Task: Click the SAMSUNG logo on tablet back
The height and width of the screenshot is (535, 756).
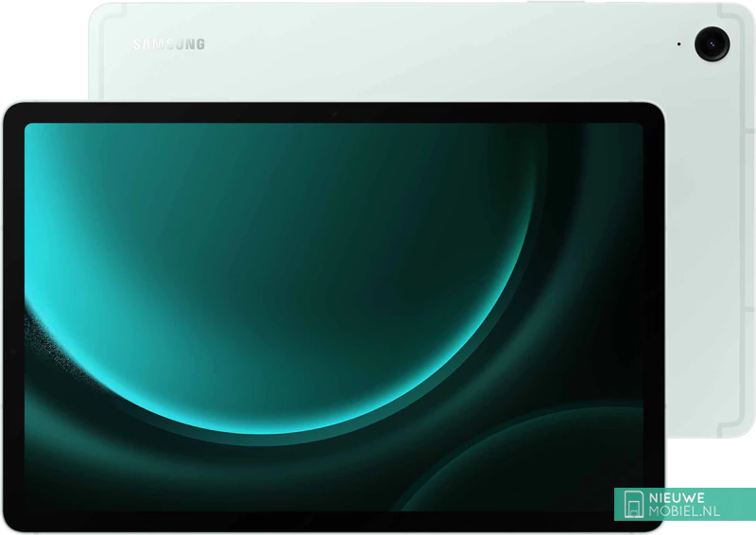Action: tap(168, 43)
